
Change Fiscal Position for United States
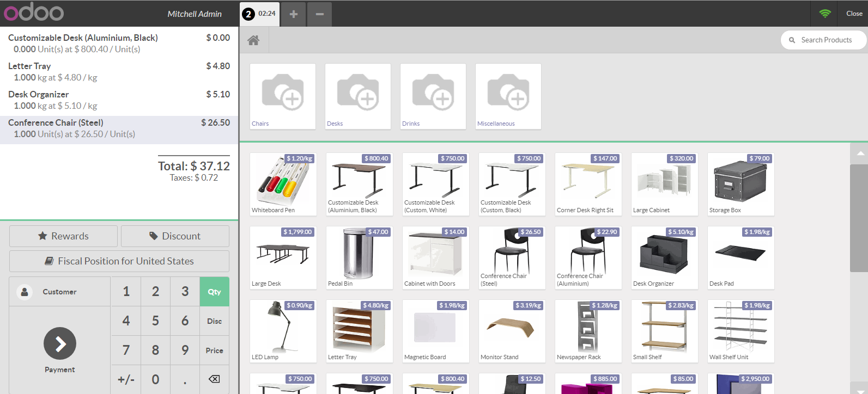[119, 261]
